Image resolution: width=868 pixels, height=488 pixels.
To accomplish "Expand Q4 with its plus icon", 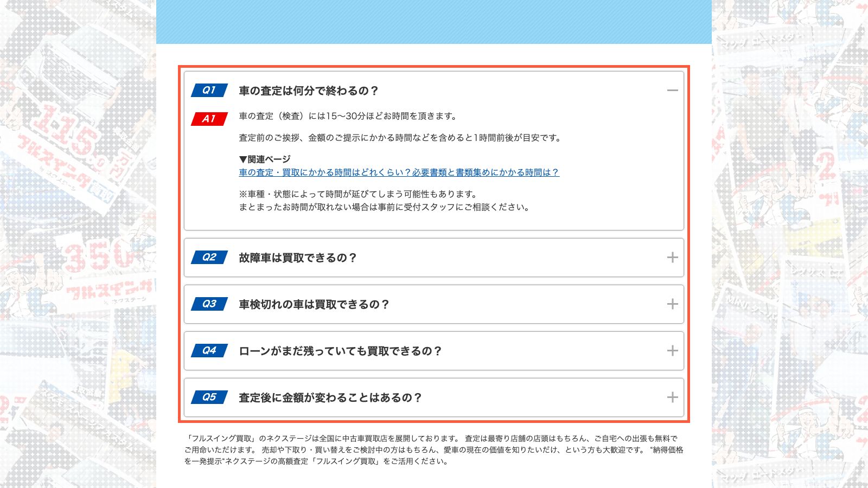I will [672, 351].
